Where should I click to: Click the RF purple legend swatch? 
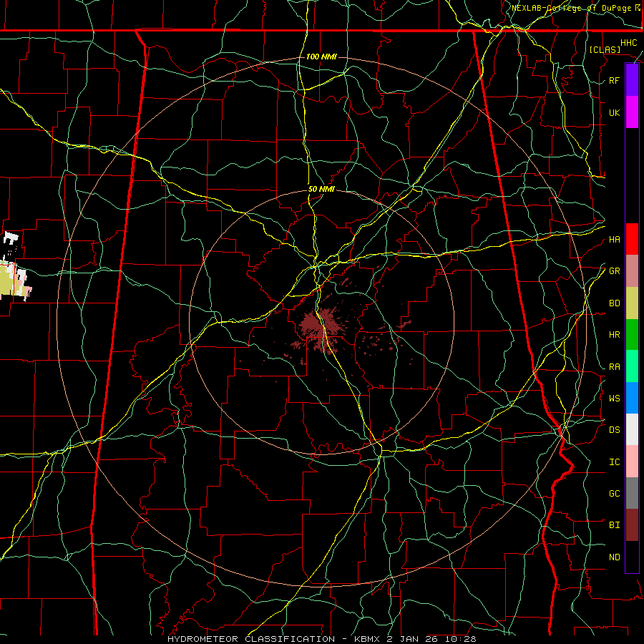tap(632, 80)
